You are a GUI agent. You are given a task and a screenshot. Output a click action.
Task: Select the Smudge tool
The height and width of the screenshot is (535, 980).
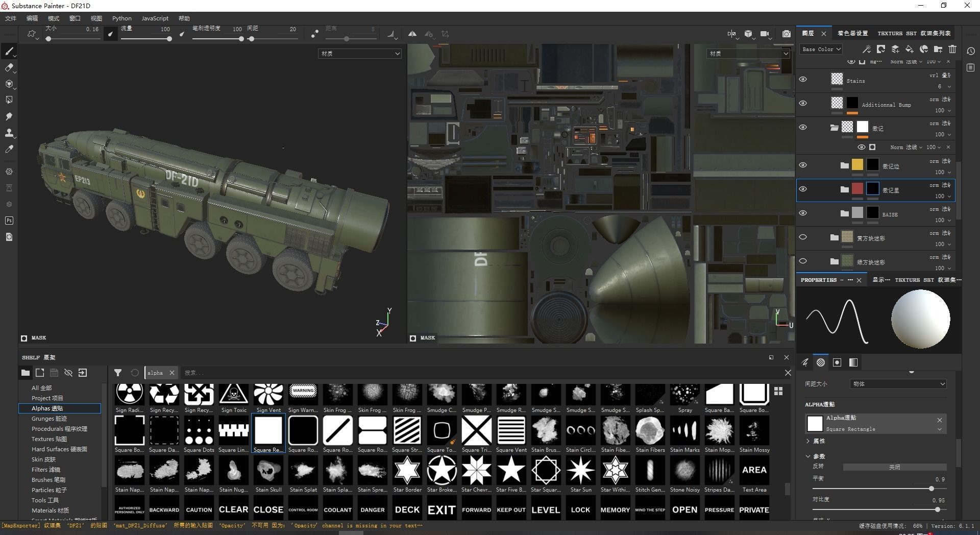[x=9, y=116]
